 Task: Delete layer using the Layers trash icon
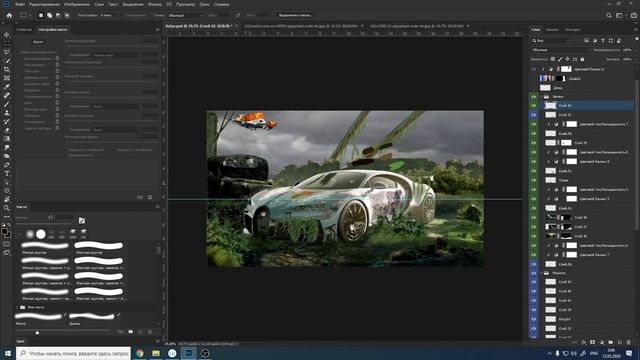[x=629, y=342]
